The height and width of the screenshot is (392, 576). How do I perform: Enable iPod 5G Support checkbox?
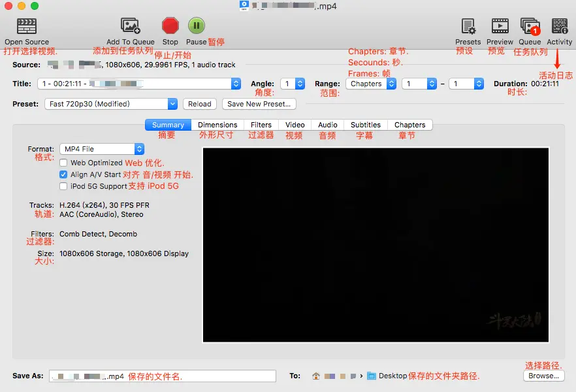pos(63,186)
